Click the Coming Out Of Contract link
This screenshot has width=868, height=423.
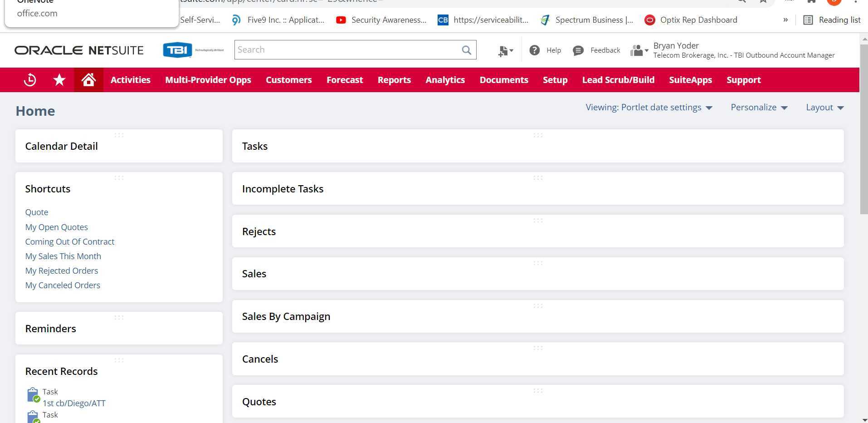point(69,241)
